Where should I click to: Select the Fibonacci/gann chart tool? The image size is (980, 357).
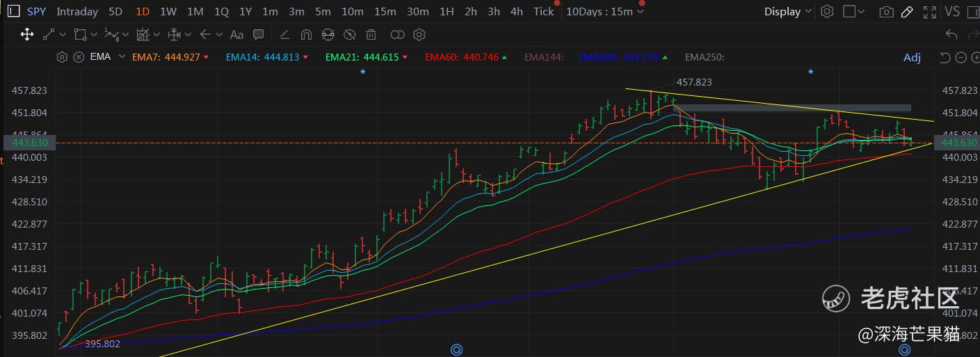[x=143, y=34]
